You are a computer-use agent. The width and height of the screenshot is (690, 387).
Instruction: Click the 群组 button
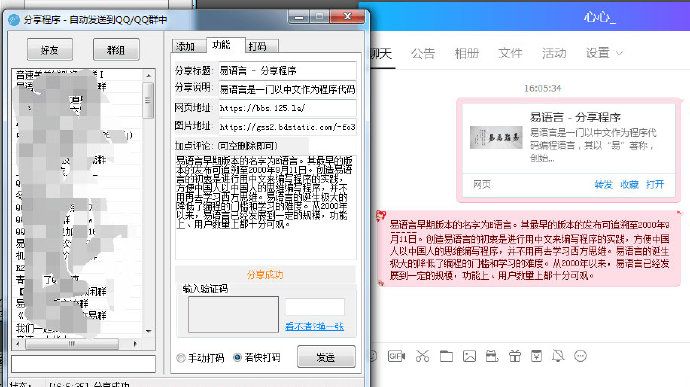[116, 50]
